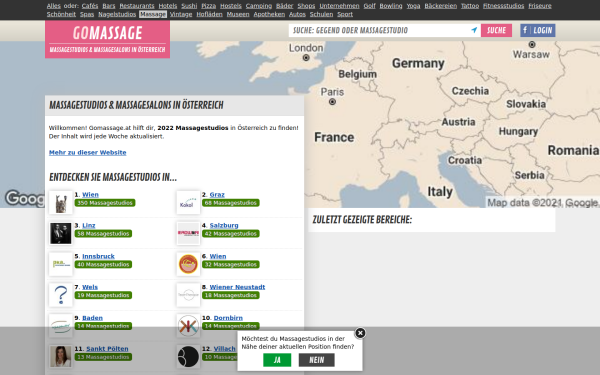The width and height of the screenshot is (600, 375).
Task: Answer JA to the location prompt
Action: (x=277, y=360)
